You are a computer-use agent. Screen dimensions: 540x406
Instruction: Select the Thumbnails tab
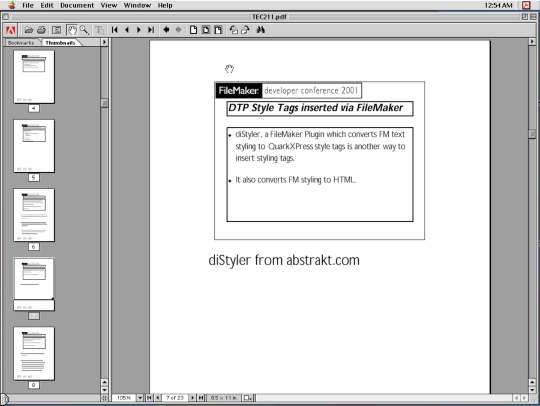60,43
